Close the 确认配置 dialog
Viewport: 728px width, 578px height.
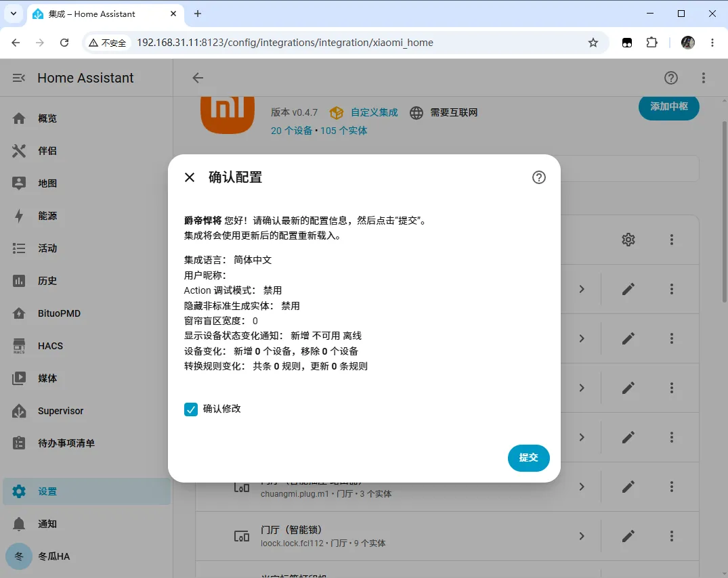[x=190, y=177]
